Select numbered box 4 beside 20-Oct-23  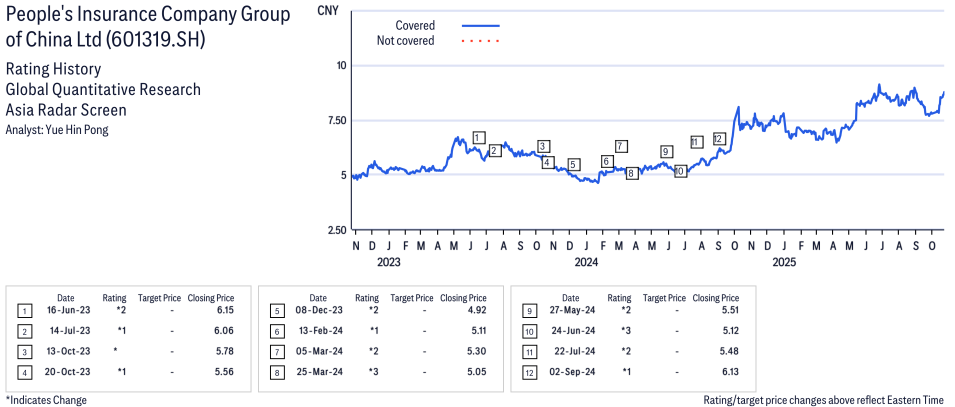[x=25, y=370]
